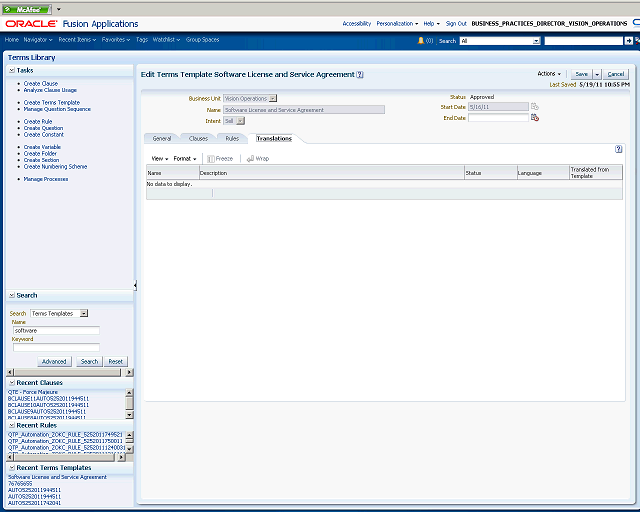Screen dimensions: 640x512
Task: Collapse the Recent Clauses panel
Action: (12, 383)
